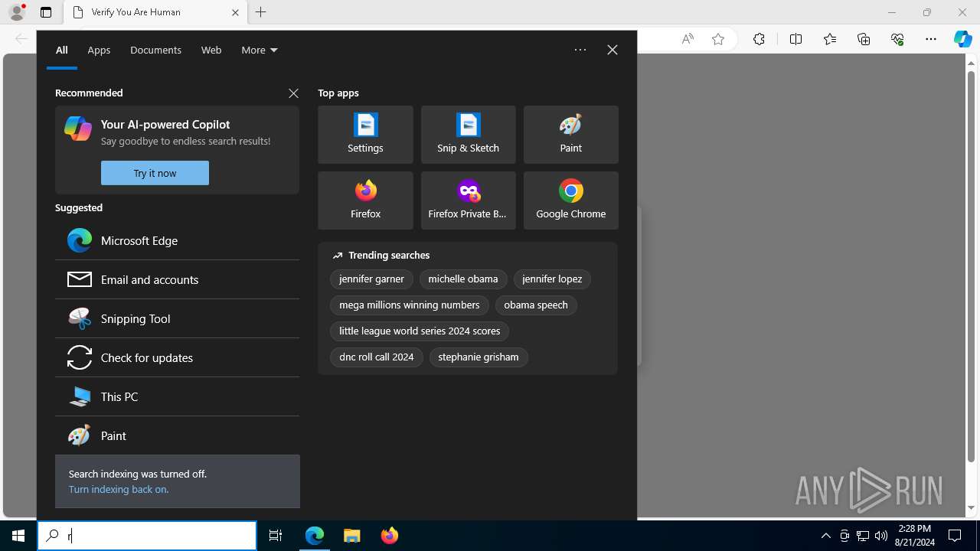
Task: Close the Verify You Are Human tab
Action: coord(235,12)
